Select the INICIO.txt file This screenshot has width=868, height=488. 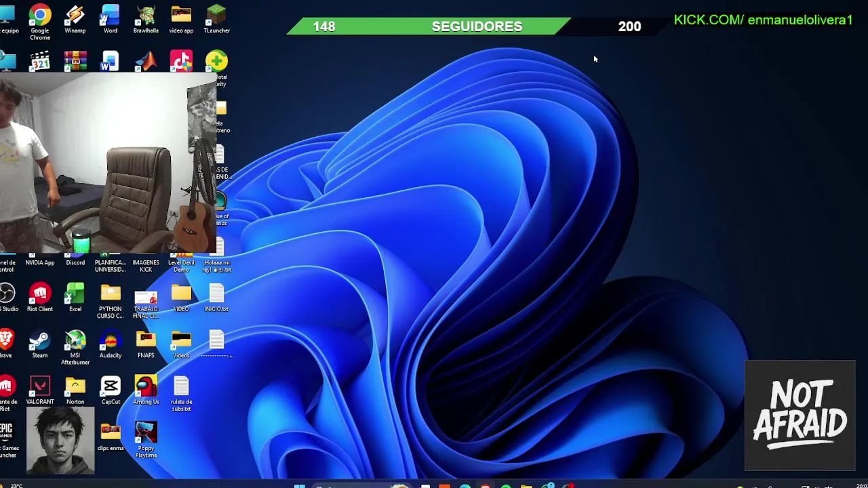click(x=217, y=296)
